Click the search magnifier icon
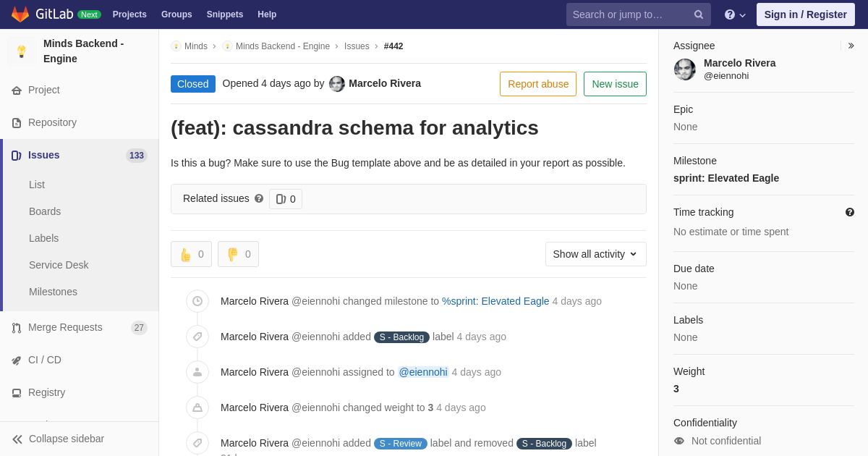 pyautogui.click(x=698, y=14)
